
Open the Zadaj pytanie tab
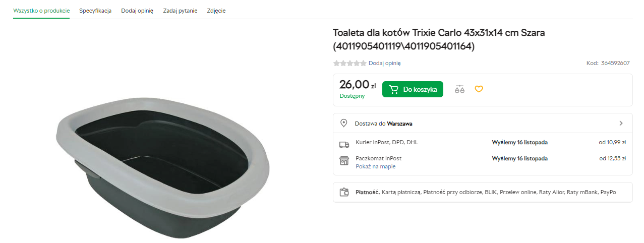(x=180, y=11)
